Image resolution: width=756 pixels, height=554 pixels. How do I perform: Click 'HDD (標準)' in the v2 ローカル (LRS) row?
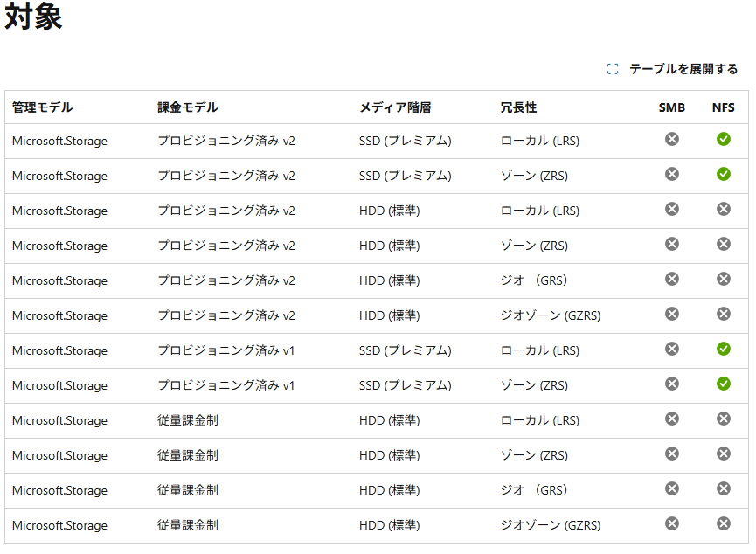(390, 211)
